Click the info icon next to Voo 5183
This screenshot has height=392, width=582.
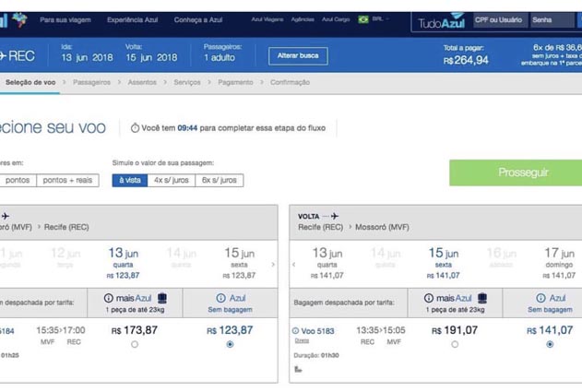[296, 331]
